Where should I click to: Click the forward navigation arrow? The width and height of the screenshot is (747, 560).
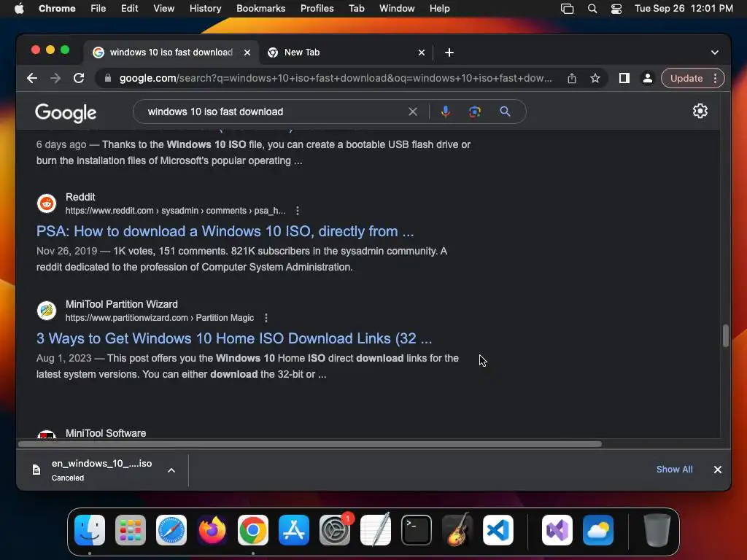pyautogui.click(x=55, y=78)
